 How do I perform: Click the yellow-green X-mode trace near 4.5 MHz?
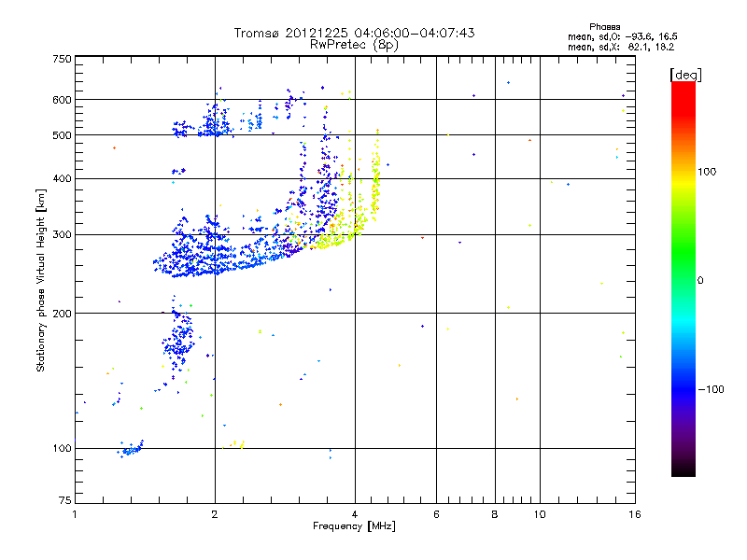click(376, 176)
